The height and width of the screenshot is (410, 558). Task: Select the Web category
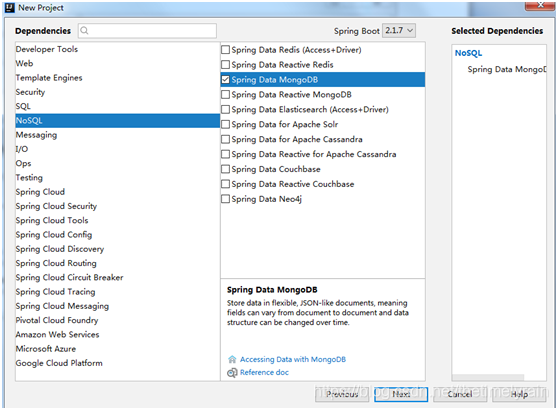(117, 64)
